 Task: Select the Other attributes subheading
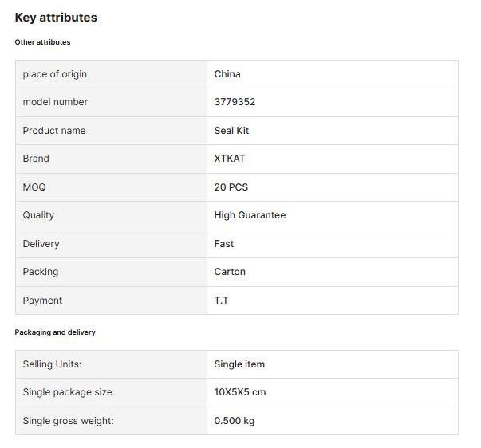point(42,42)
